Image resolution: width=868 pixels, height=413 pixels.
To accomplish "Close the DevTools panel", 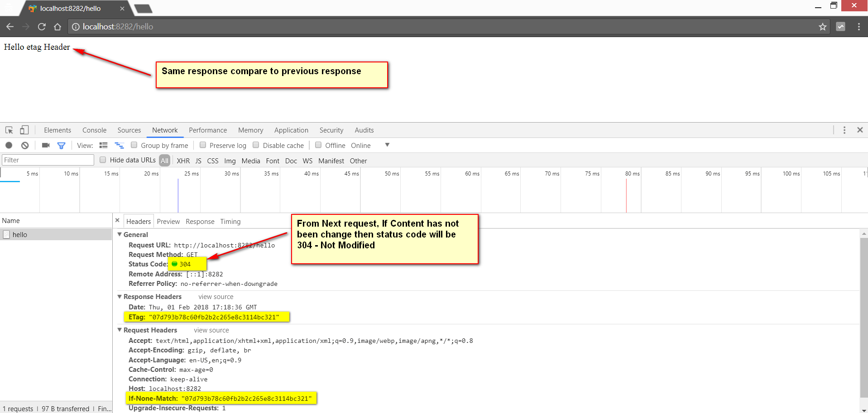I will click(x=860, y=130).
